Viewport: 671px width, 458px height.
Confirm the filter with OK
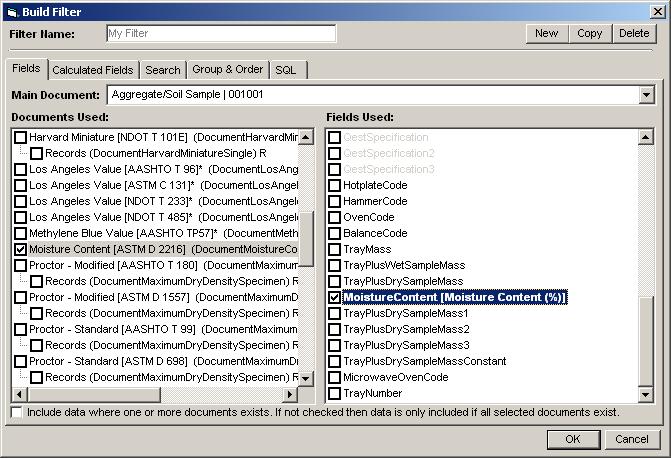tap(573, 439)
